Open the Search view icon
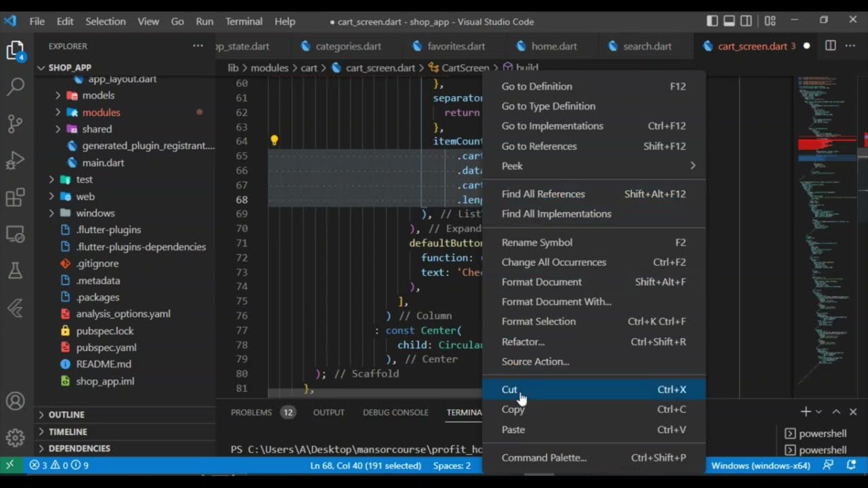 pyautogui.click(x=15, y=87)
